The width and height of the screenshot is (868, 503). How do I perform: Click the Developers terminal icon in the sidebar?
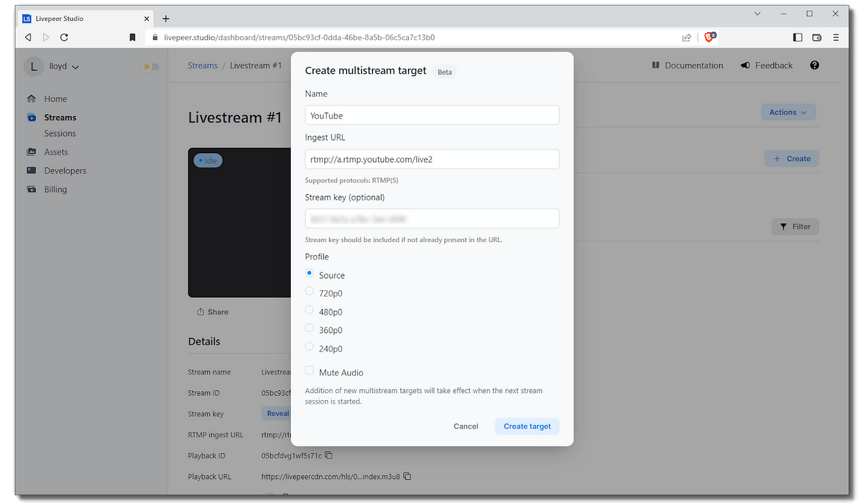pyautogui.click(x=32, y=171)
